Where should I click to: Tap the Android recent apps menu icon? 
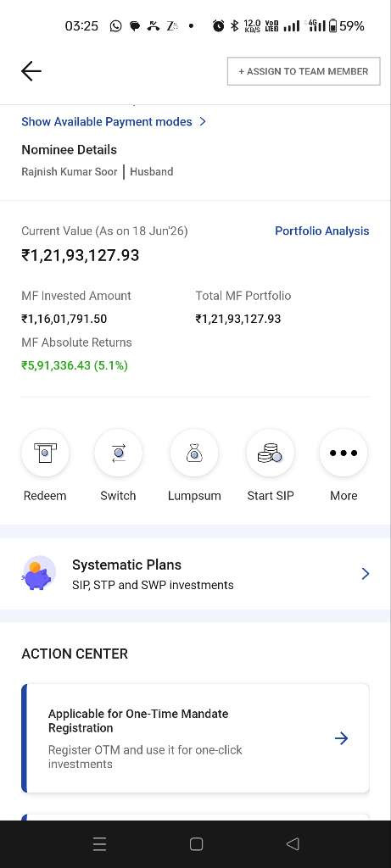[100, 843]
